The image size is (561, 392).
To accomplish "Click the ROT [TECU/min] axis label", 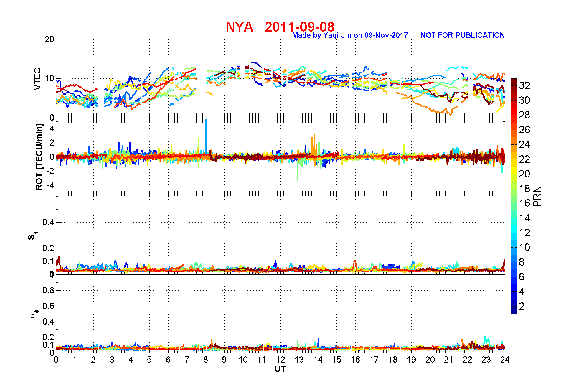I will (x=39, y=157).
